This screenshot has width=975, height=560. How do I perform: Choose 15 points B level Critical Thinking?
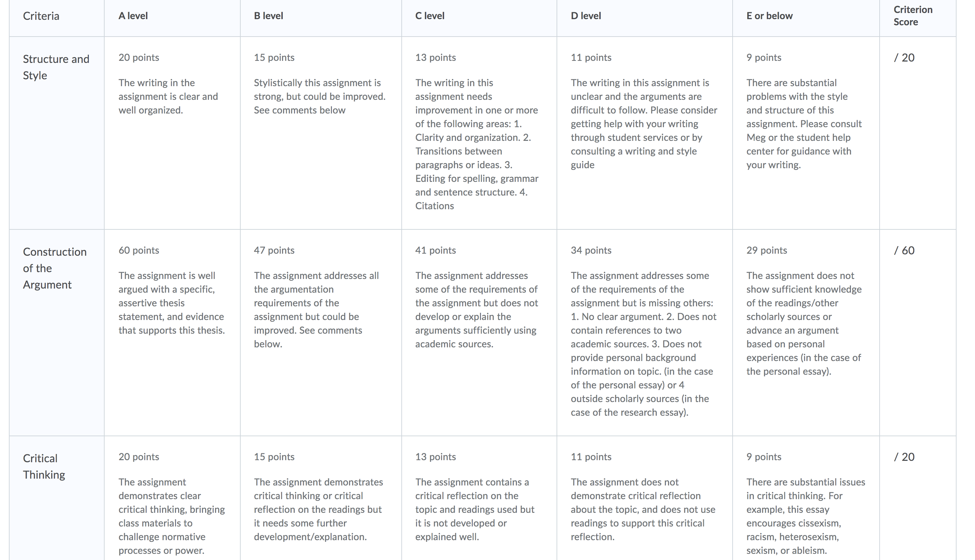[321, 498]
